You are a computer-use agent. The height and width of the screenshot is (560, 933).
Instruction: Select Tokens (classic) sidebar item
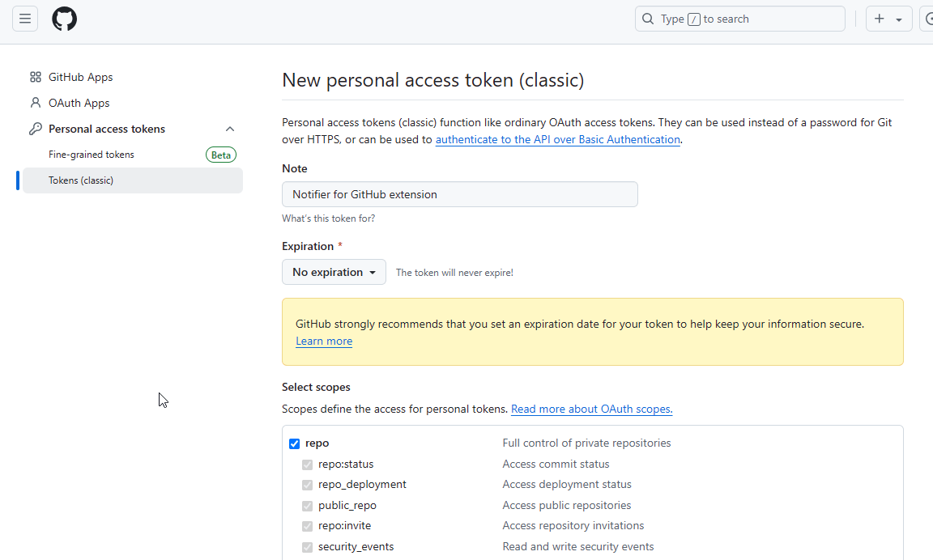coord(133,180)
